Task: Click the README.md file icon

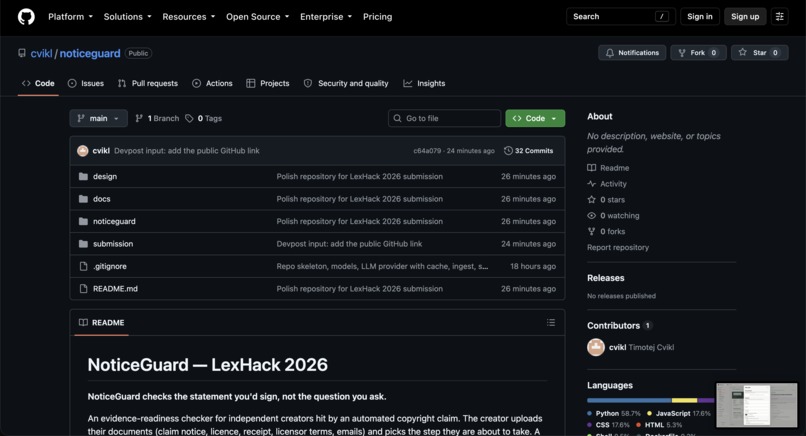Action: 83,289
